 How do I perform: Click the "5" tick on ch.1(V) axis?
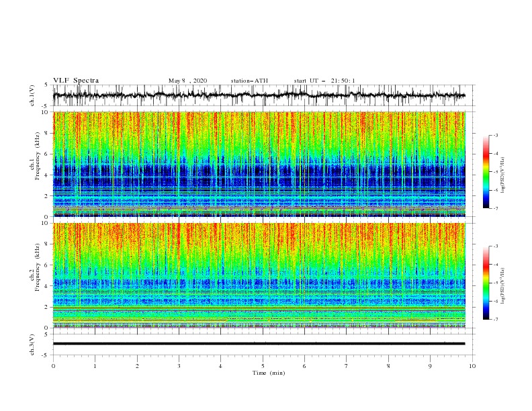pyautogui.click(x=46, y=85)
